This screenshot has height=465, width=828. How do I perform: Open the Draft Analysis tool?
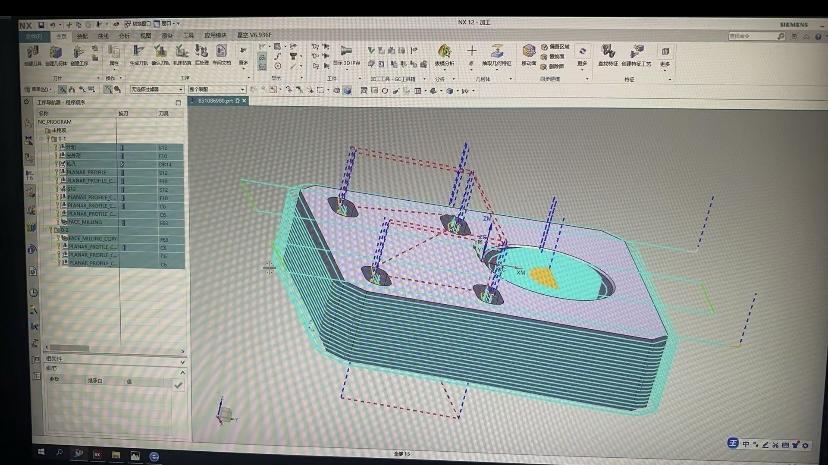coord(443,53)
